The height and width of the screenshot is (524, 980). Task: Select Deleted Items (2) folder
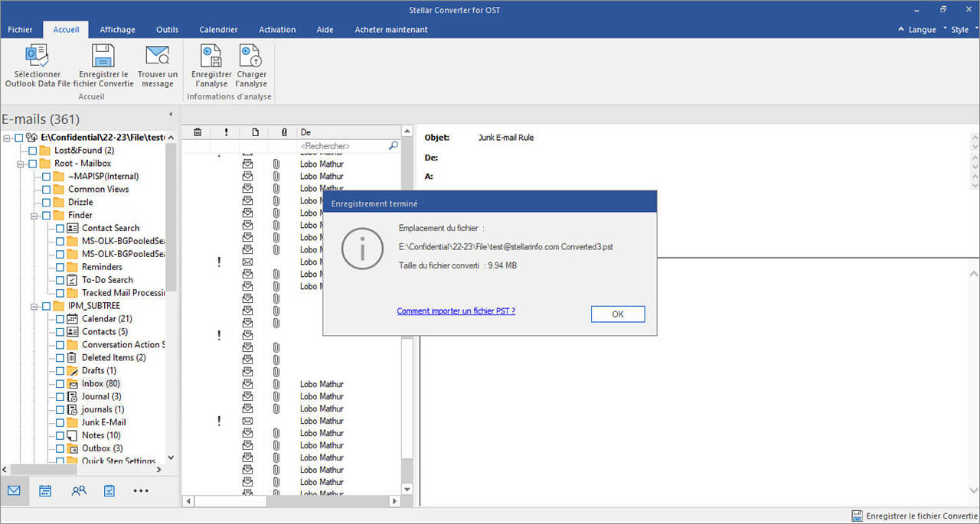coord(113,357)
